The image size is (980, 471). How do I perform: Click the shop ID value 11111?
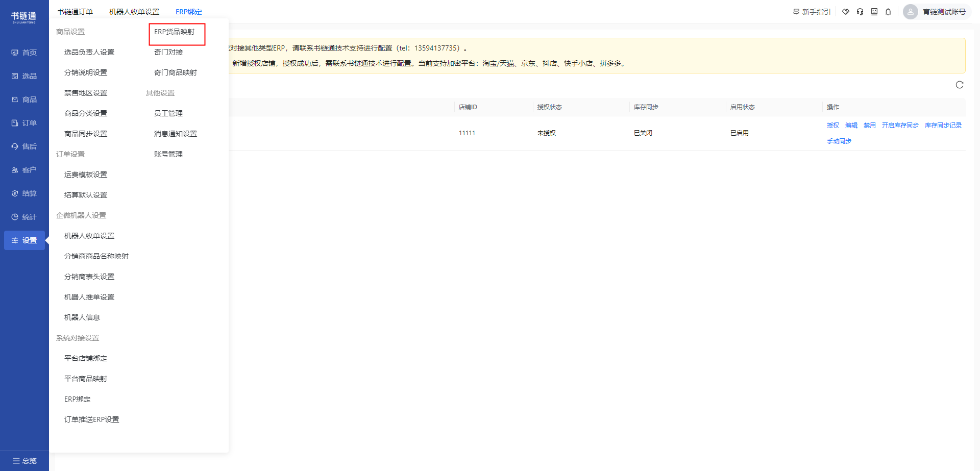pos(467,133)
